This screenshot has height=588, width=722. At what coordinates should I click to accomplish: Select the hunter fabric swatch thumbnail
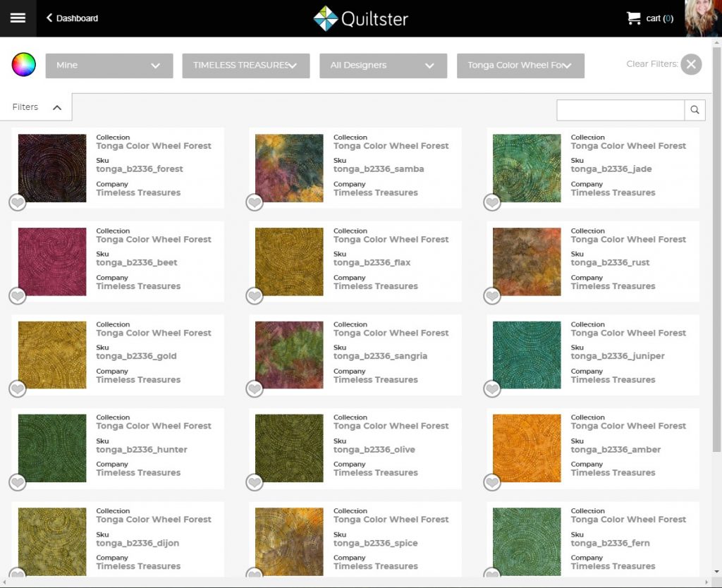point(52,448)
